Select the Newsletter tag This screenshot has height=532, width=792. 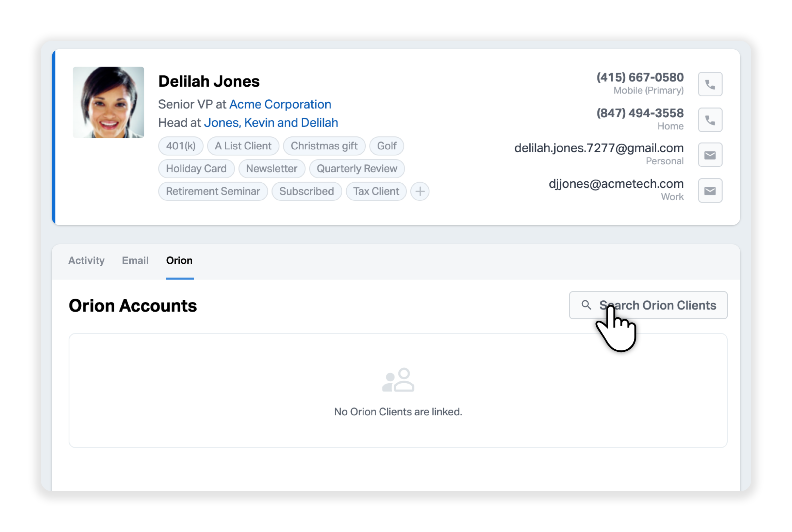coord(272,169)
